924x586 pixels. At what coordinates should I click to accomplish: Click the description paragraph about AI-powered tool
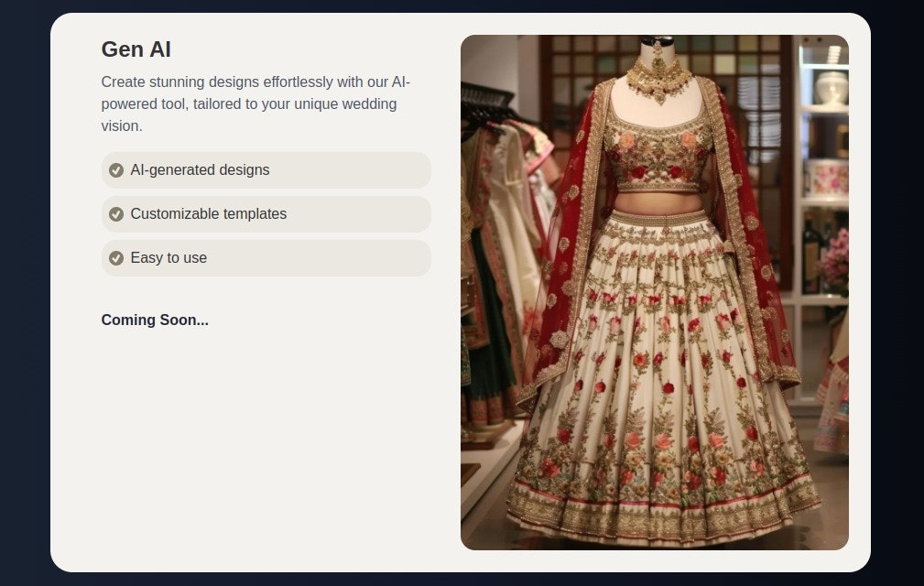(x=255, y=103)
